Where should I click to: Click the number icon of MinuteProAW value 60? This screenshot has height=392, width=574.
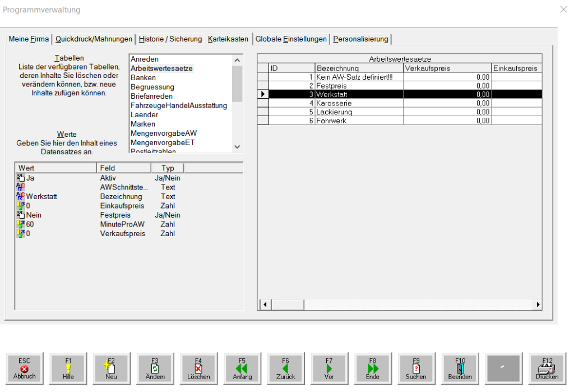point(21,224)
